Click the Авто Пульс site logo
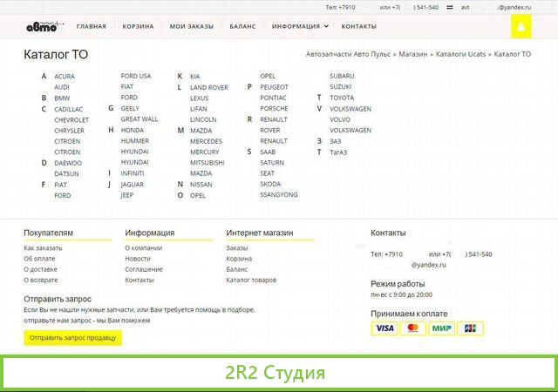 click(41, 27)
